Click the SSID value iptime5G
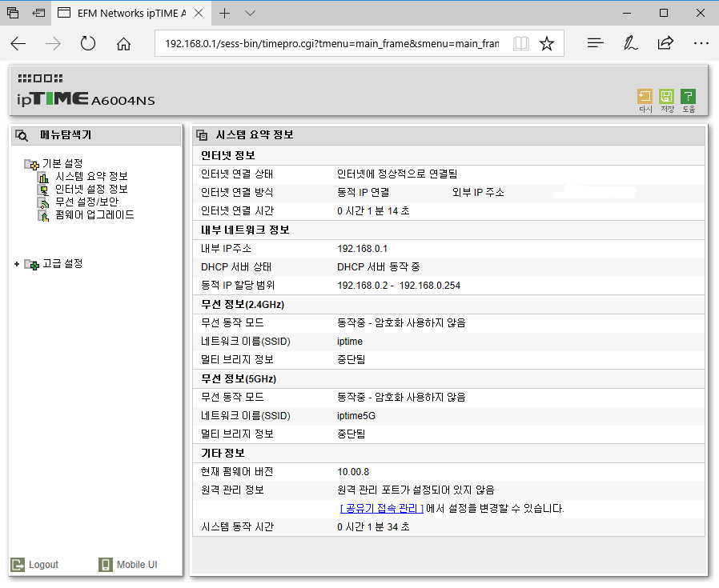 [356, 416]
